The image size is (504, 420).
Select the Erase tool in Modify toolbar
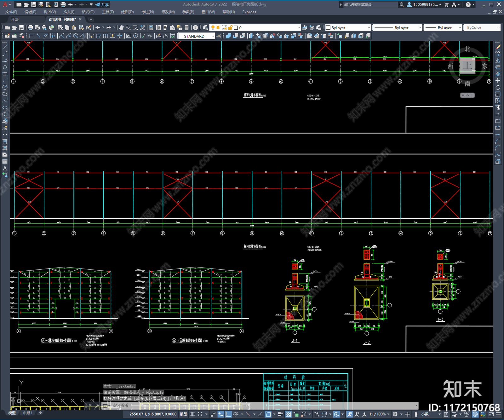498,47
